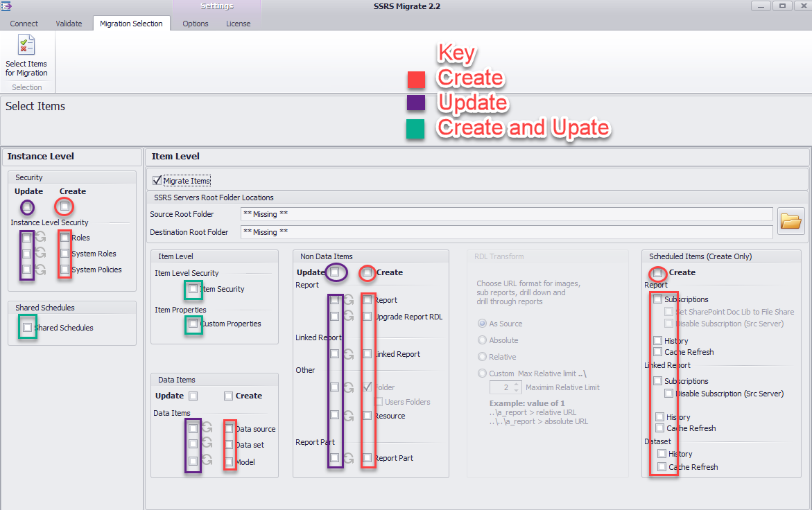812x510 pixels.
Task: Tick Set SharePoint Doc Lib to File Share
Action: point(668,311)
